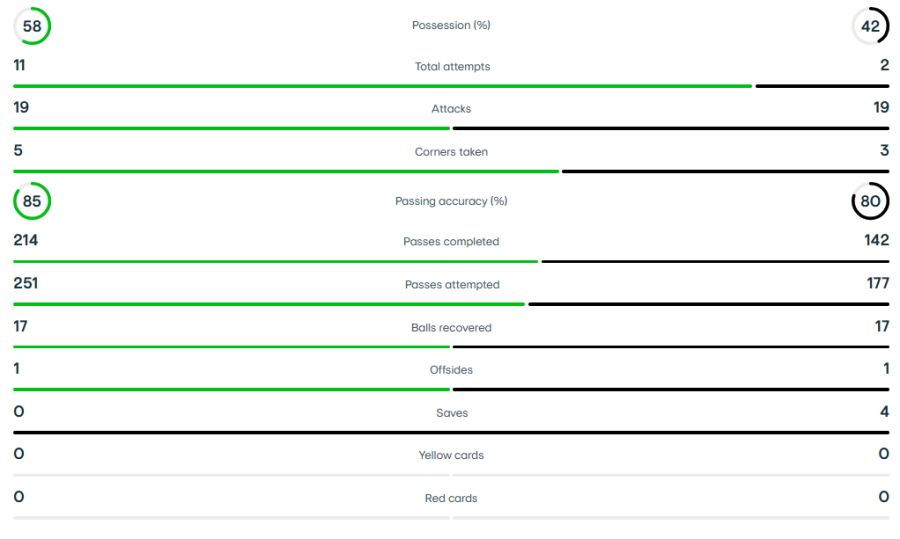Click the black Saves bar
The image size is (900, 539).
coord(451,432)
